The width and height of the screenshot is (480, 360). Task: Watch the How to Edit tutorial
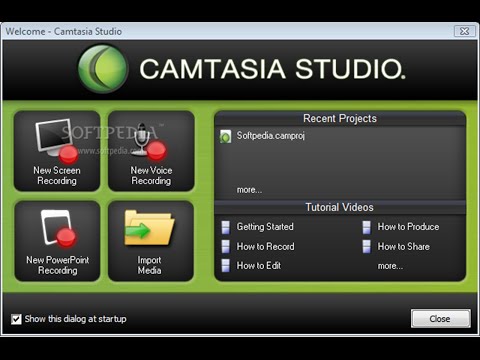coord(259,266)
